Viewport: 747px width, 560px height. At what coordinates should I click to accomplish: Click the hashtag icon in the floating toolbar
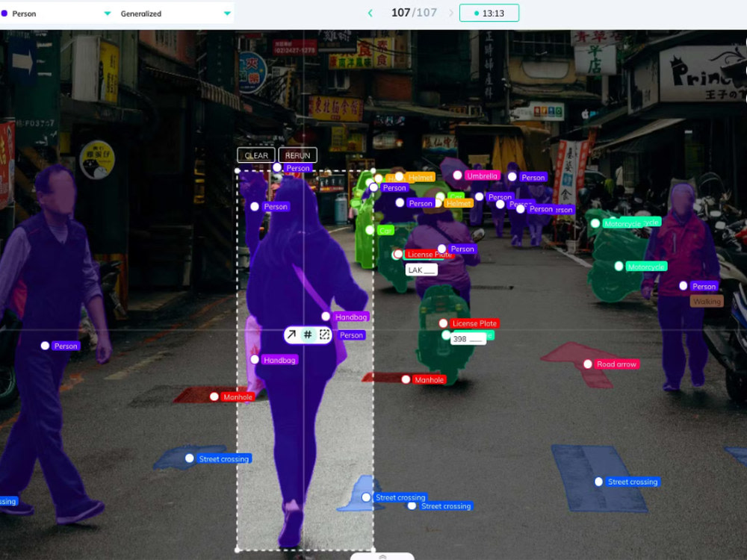coord(308,335)
